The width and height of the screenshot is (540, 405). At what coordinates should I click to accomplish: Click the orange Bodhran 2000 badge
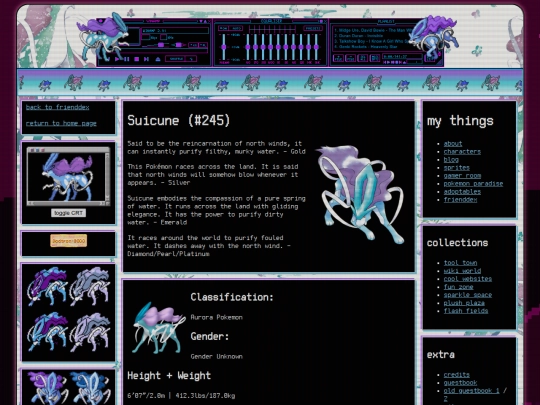(x=69, y=241)
